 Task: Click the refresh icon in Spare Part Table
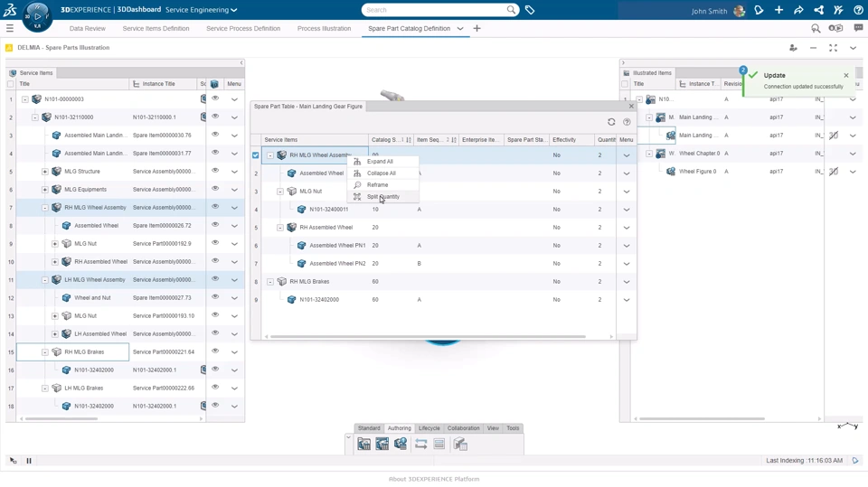click(611, 122)
